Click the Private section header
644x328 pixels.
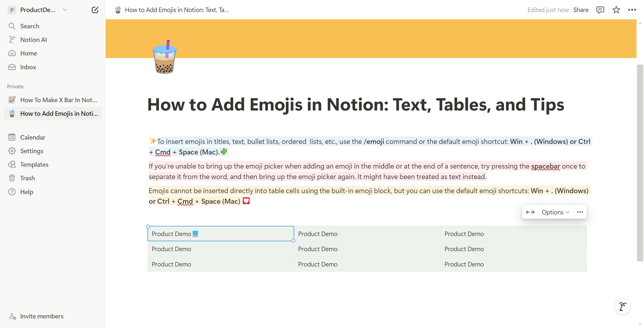[15, 86]
